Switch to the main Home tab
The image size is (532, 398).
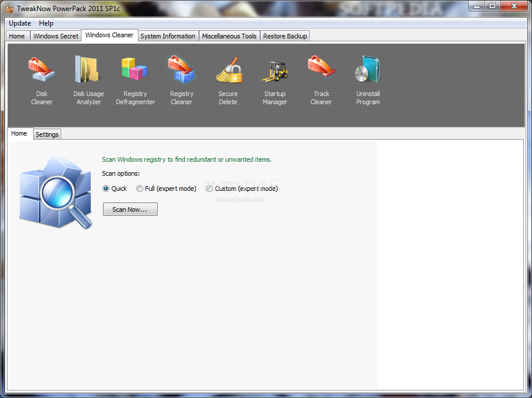click(x=17, y=36)
